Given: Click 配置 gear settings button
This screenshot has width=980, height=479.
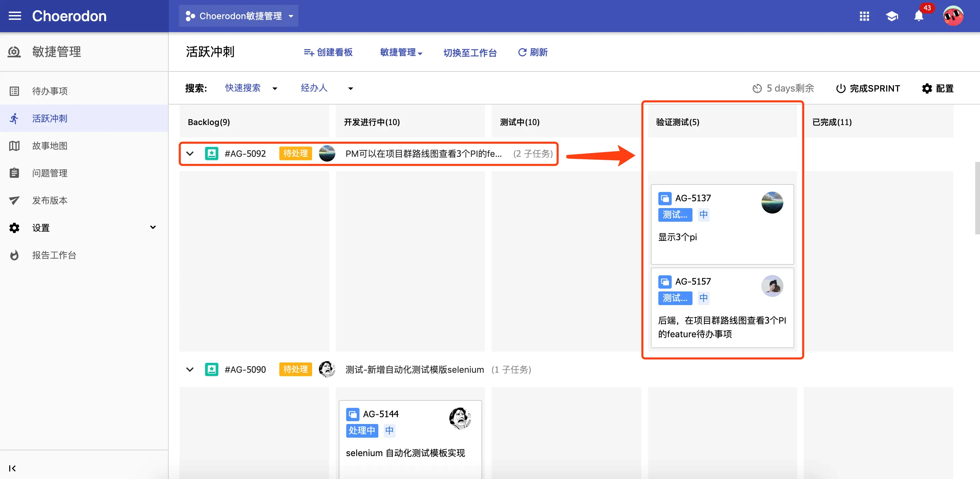Looking at the screenshot, I should (937, 88).
